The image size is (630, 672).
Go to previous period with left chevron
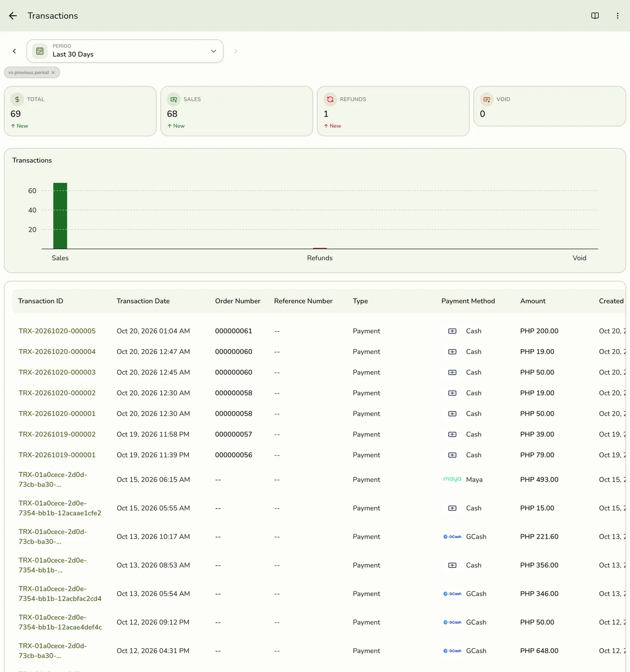click(x=14, y=51)
